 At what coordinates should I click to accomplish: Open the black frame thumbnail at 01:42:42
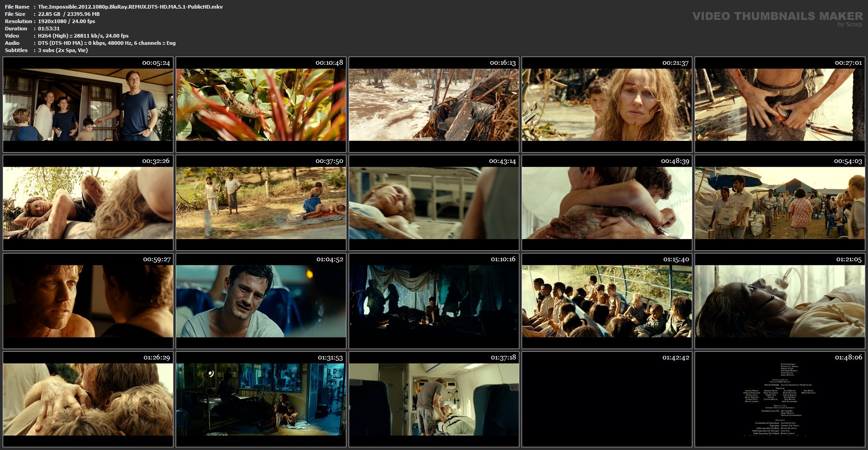tap(607, 399)
